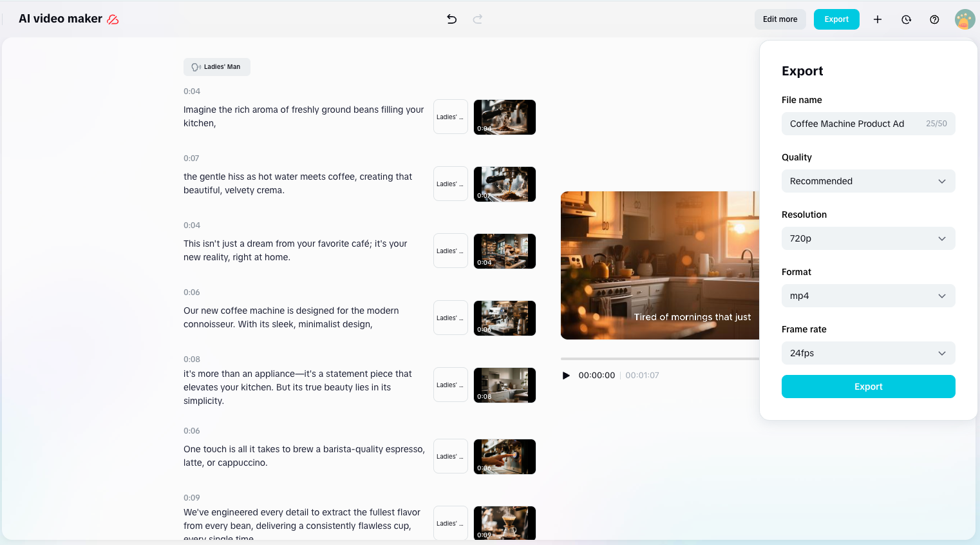
Task: Open help using the question mark icon
Action: click(934, 19)
